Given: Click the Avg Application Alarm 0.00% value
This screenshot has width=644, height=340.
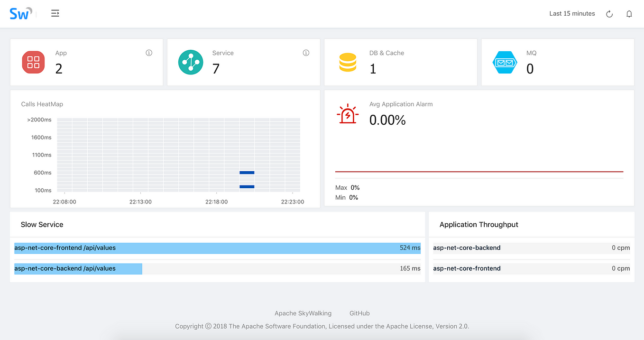Looking at the screenshot, I should click(387, 120).
